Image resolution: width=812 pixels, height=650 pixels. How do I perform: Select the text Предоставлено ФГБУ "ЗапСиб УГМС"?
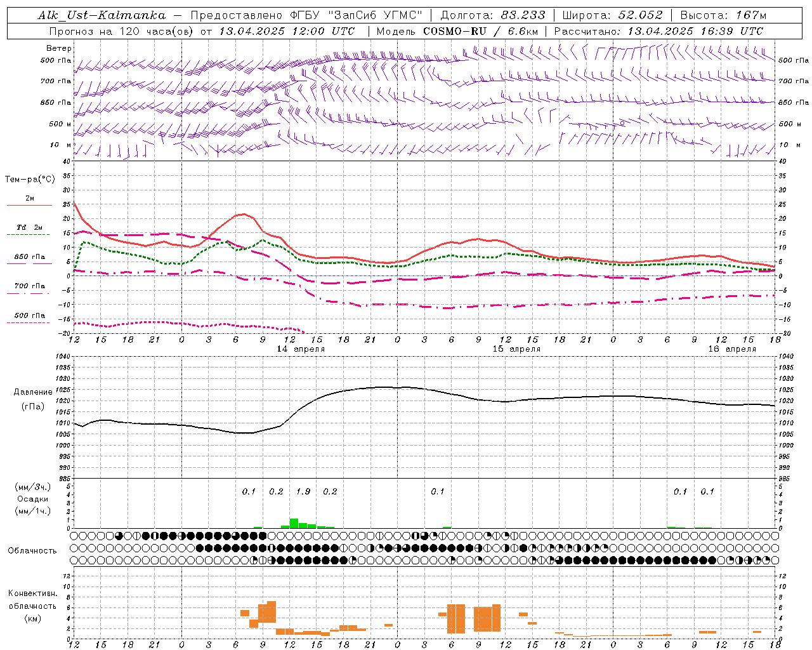(x=307, y=15)
